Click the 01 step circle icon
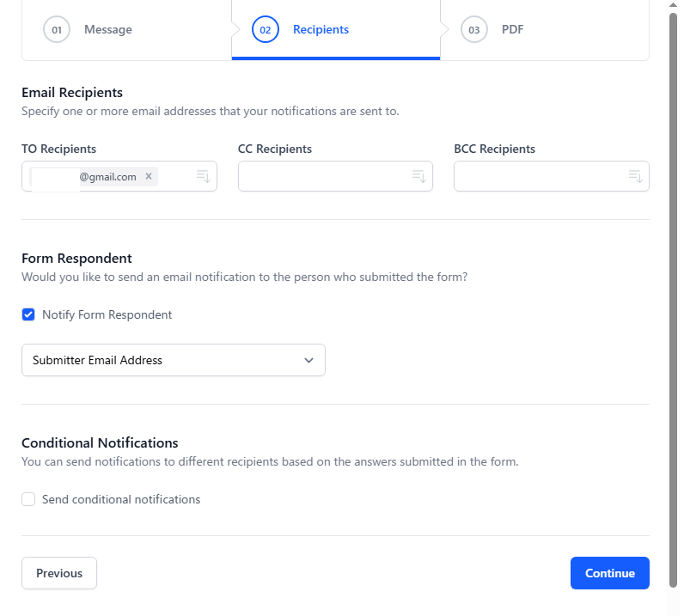Viewport: 684px width, 616px height. click(x=57, y=29)
